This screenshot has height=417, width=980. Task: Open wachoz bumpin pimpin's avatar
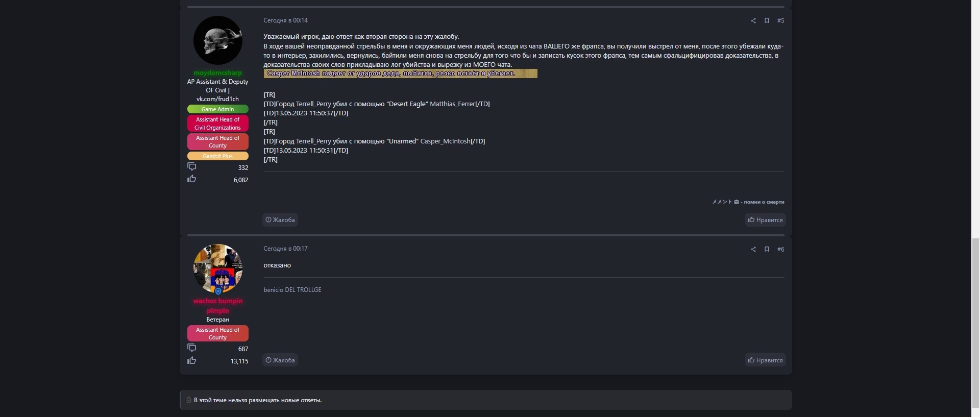pos(217,268)
